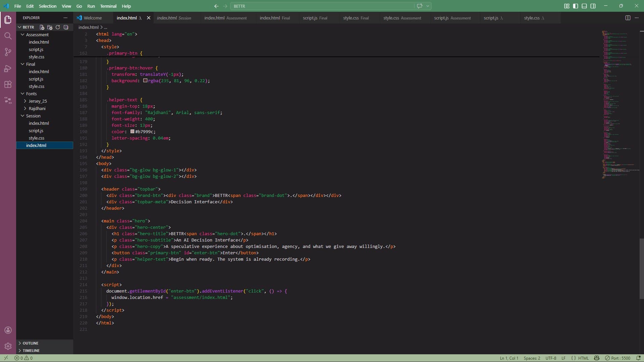Viewport: 644px width, 362px height.
Task: Open Explorer views and more actions menu
Action: [65, 18]
